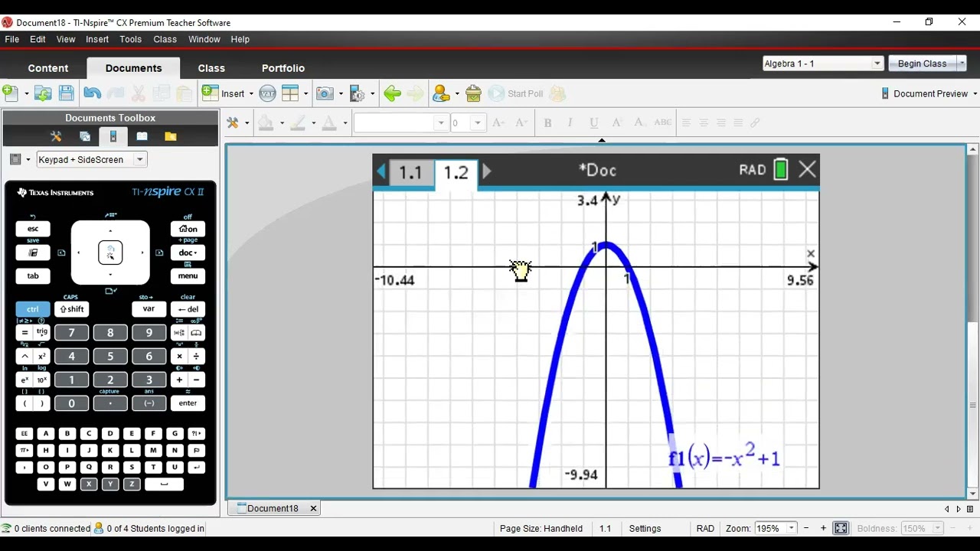Screen dimensions: 980x551
Task: Click the Take Screenshot camera icon
Action: pos(325,93)
